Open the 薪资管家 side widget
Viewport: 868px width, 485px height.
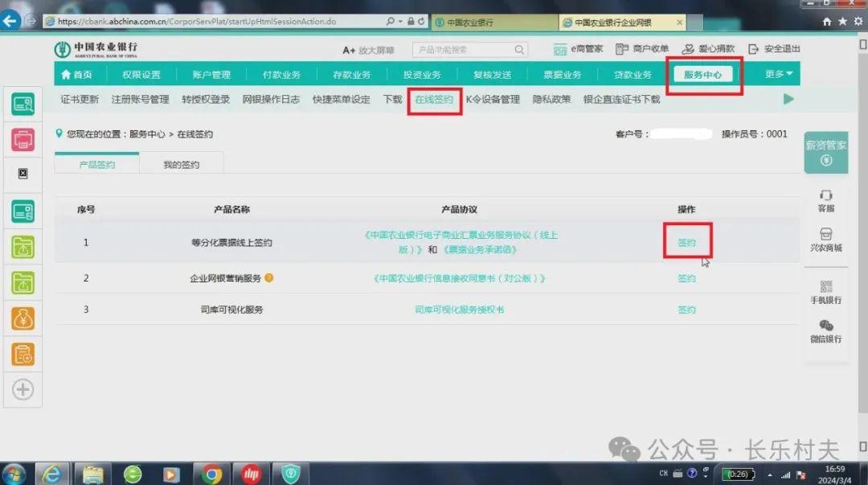pos(826,153)
